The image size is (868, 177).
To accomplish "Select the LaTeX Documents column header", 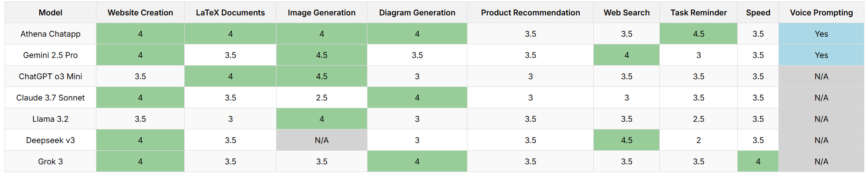I will 230,13.
